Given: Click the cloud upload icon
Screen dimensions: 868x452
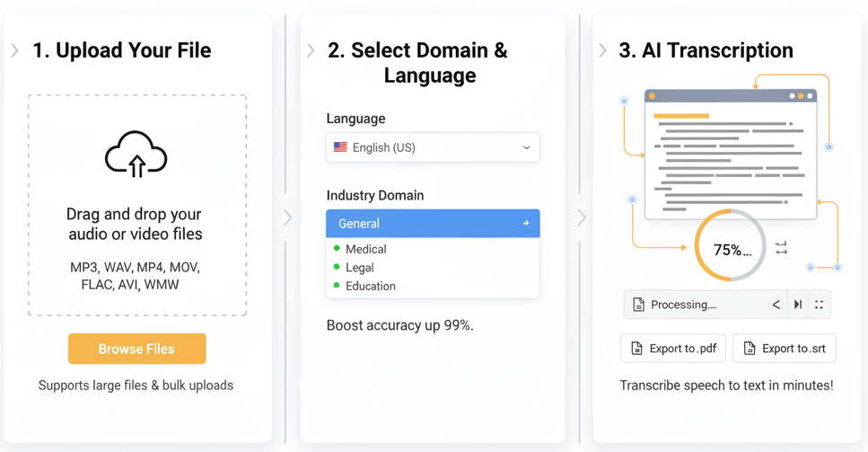Looking at the screenshot, I should pos(136,155).
